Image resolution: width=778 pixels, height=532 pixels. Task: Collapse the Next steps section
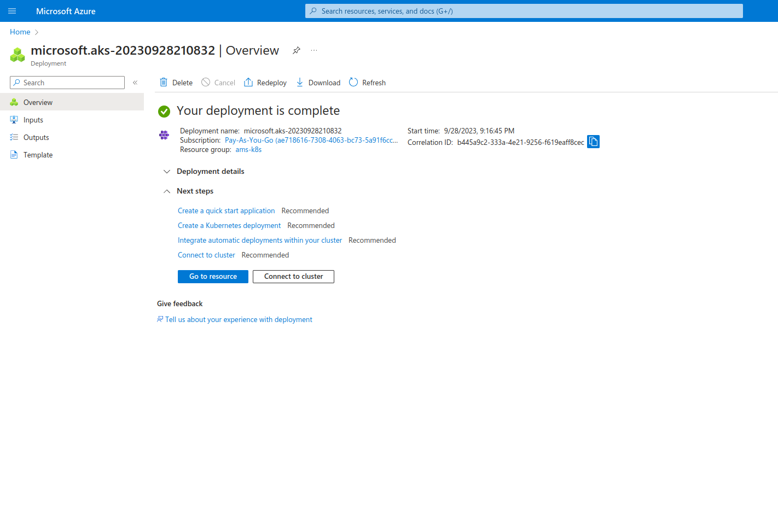pyautogui.click(x=167, y=191)
